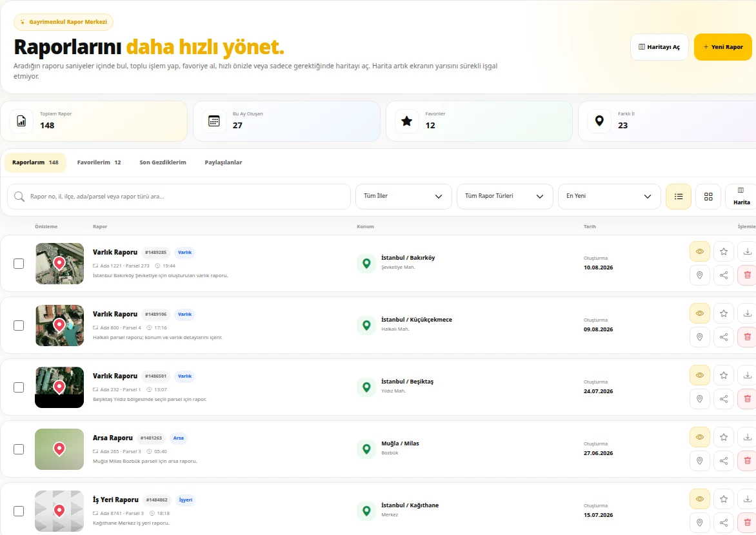Preview the Küçükçekmece report with eye icon
The height and width of the screenshot is (535, 756).
(x=700, y=313)
